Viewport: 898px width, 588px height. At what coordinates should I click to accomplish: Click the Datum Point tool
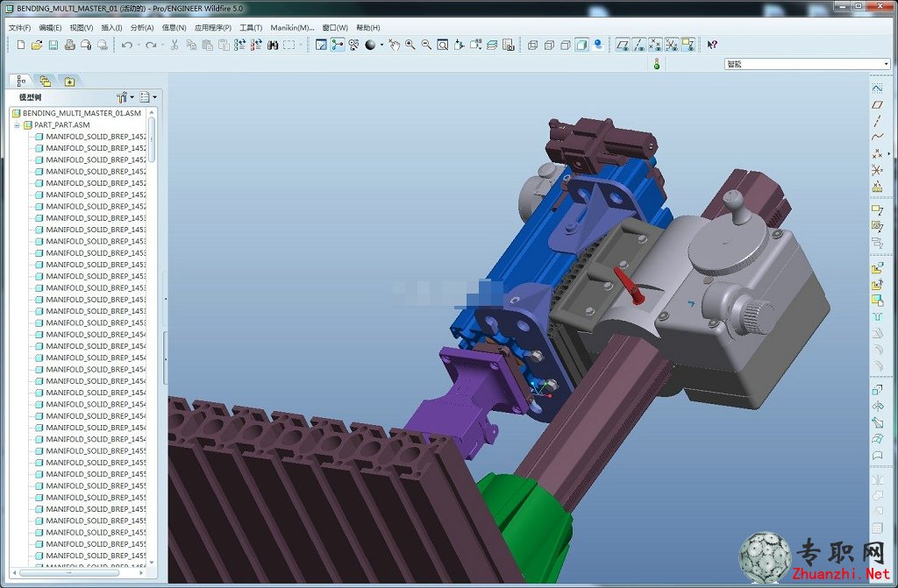point(877,154)
